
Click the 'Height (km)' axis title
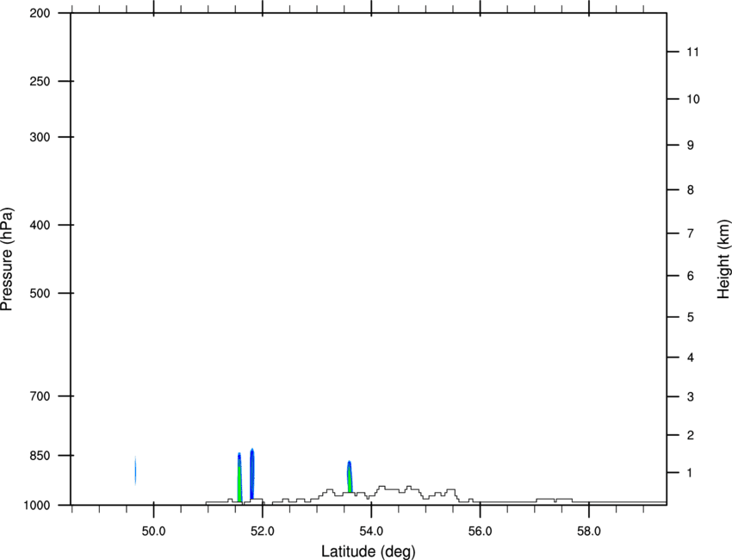(x=724, y=259)
